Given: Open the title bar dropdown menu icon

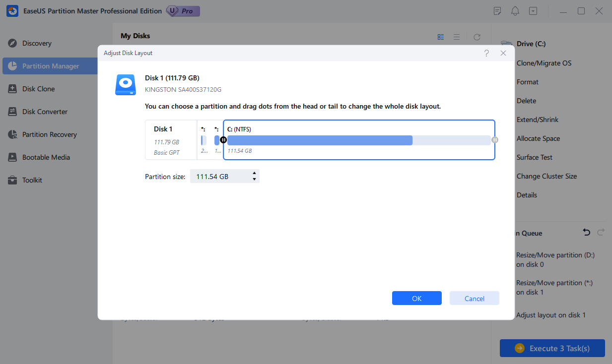Looking at the screenshot, I should click(533, 11).
